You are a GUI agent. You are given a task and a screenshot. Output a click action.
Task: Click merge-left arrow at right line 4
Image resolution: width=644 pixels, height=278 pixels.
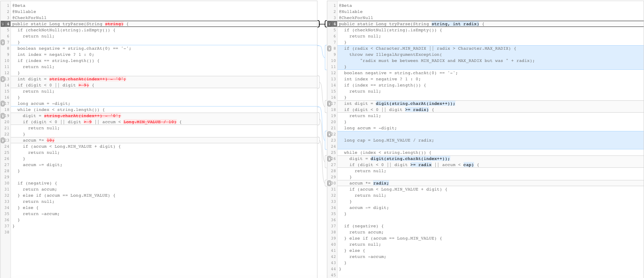point(329,24)
